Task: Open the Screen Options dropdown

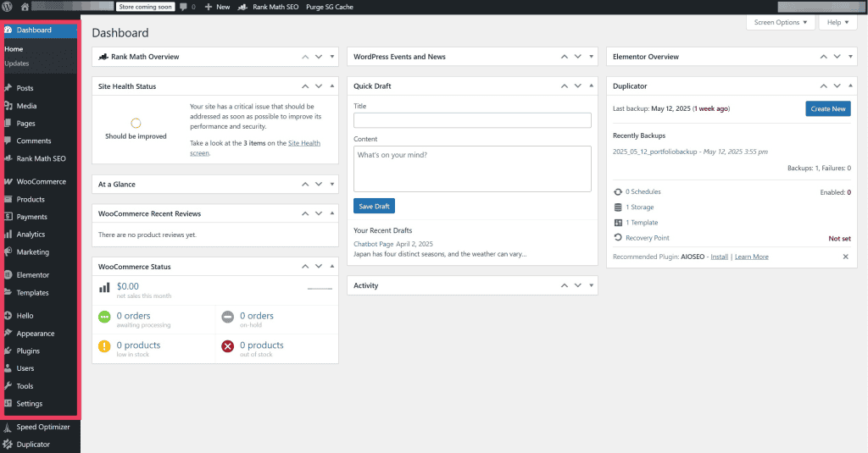Action: (781, 22)
